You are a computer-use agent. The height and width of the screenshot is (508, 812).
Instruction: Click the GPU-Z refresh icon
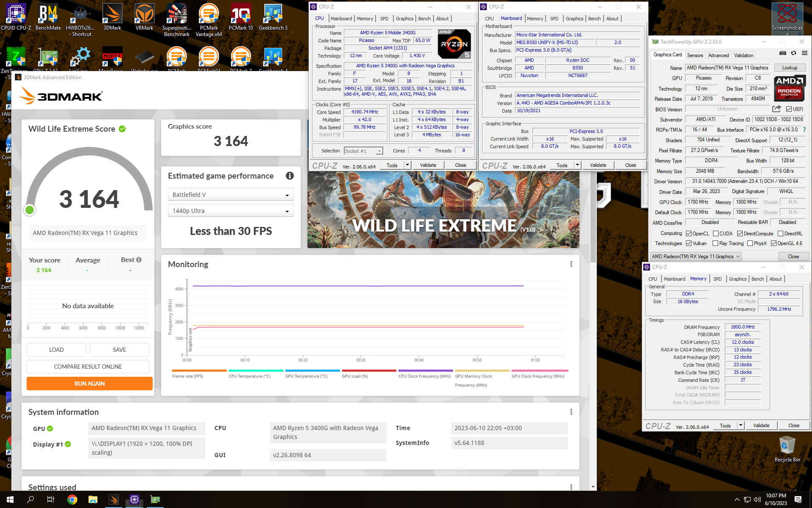(x=794, y=53)
